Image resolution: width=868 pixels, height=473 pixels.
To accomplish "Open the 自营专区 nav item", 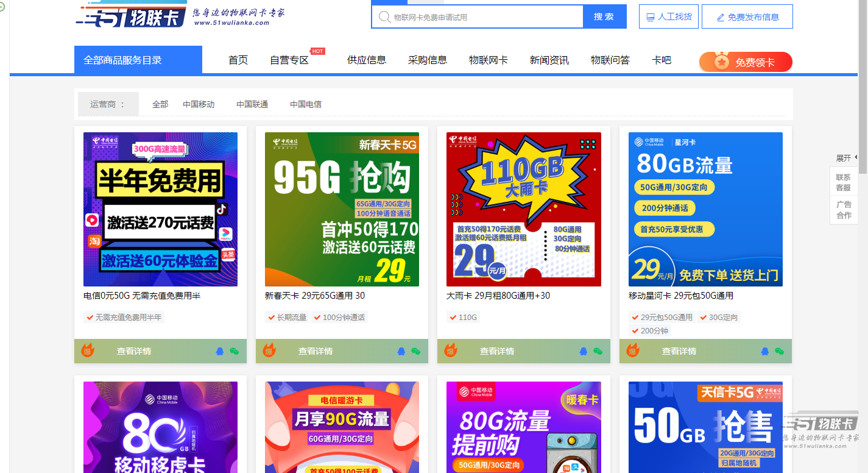I will tap(289, 60).
